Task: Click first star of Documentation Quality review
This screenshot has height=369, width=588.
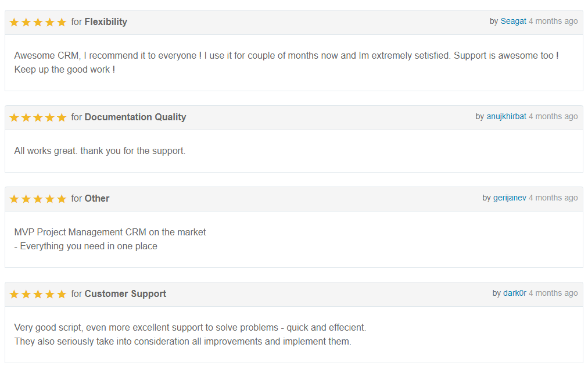Action: point(15,117)
